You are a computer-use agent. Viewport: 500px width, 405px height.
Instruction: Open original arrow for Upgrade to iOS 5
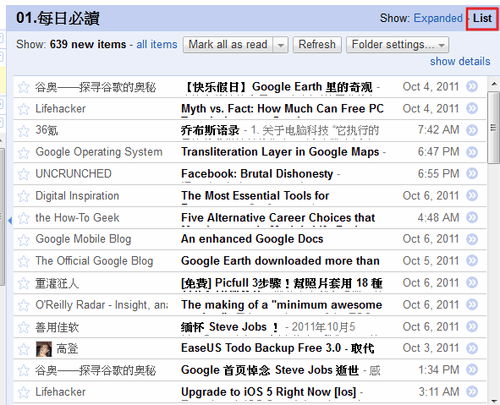coord(472,392)
